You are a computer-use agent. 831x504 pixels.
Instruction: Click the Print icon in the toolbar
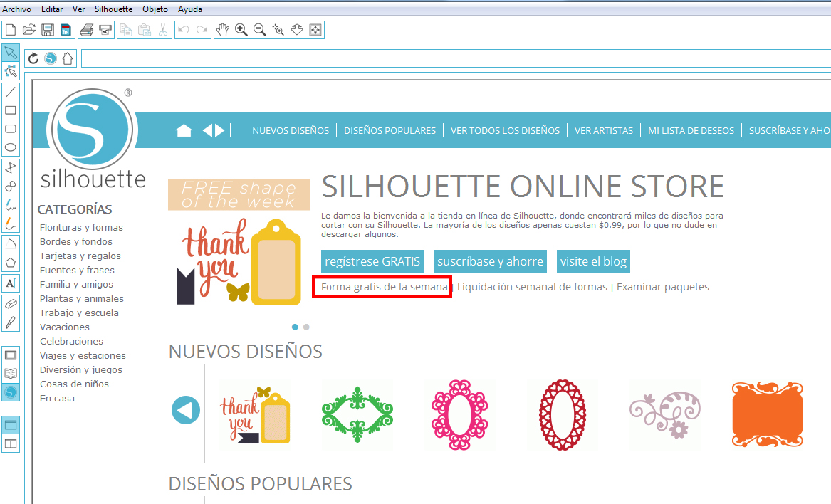[87, 30]
